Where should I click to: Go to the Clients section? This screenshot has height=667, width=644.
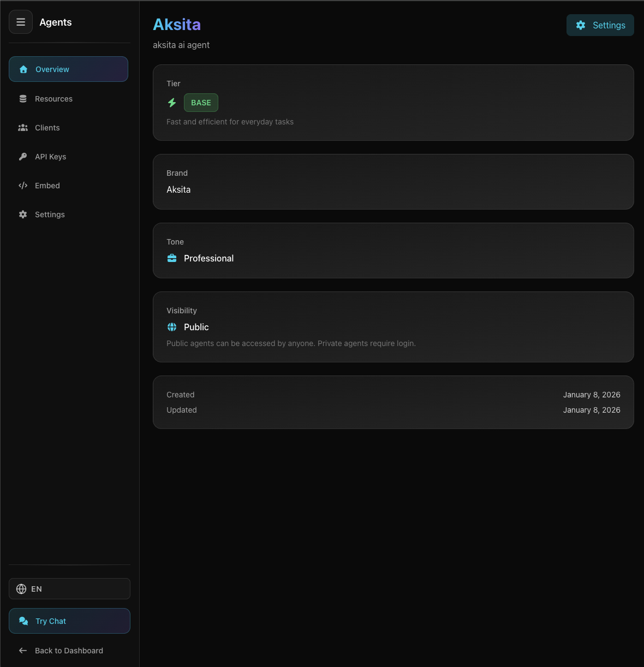[x=47, y=128]
